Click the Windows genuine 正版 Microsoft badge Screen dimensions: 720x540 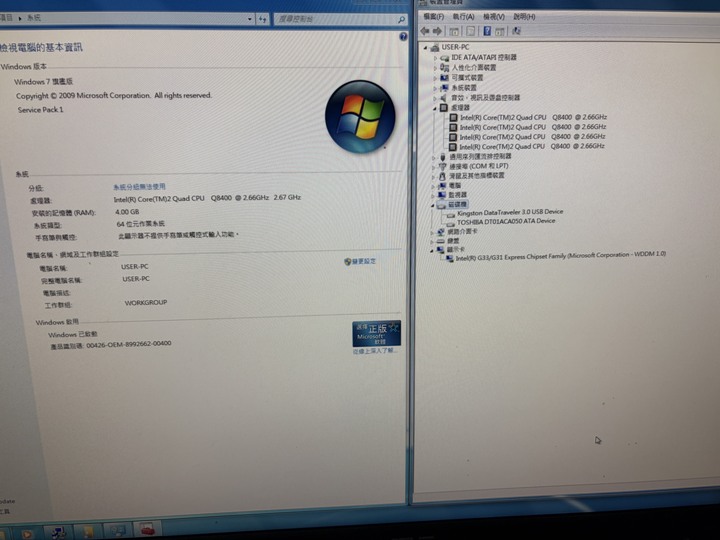pyautogui.click(x=377, y=333)
